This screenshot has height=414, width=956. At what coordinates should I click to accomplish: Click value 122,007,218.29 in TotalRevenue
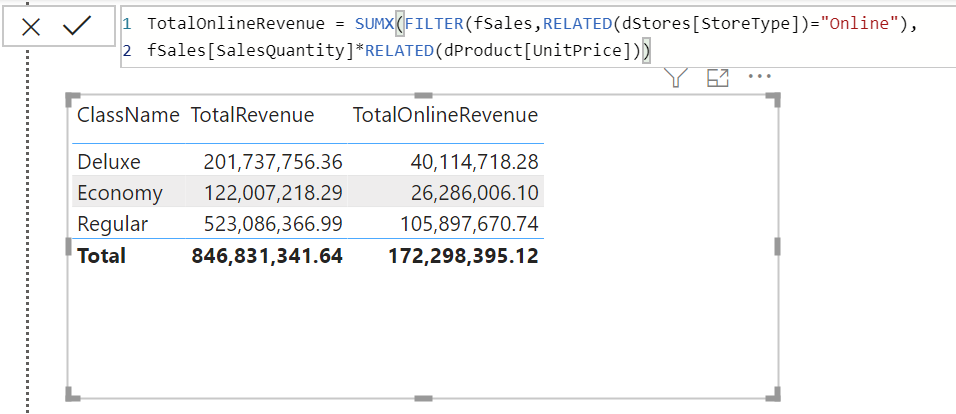click(x=273, y=193)
